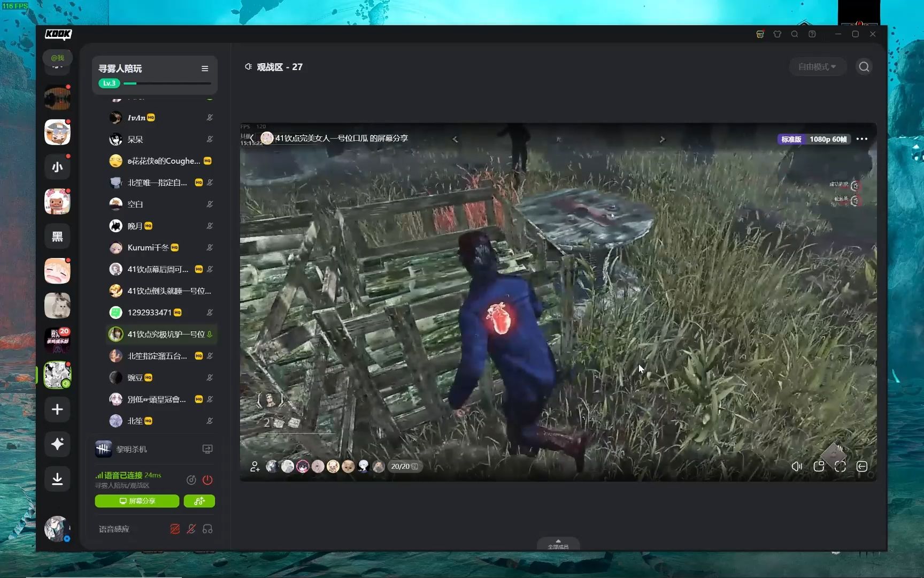Start 屏幕分享 screen sharing
The height and width of the screenshot is (578, 924).
click(x=137, y=501)
